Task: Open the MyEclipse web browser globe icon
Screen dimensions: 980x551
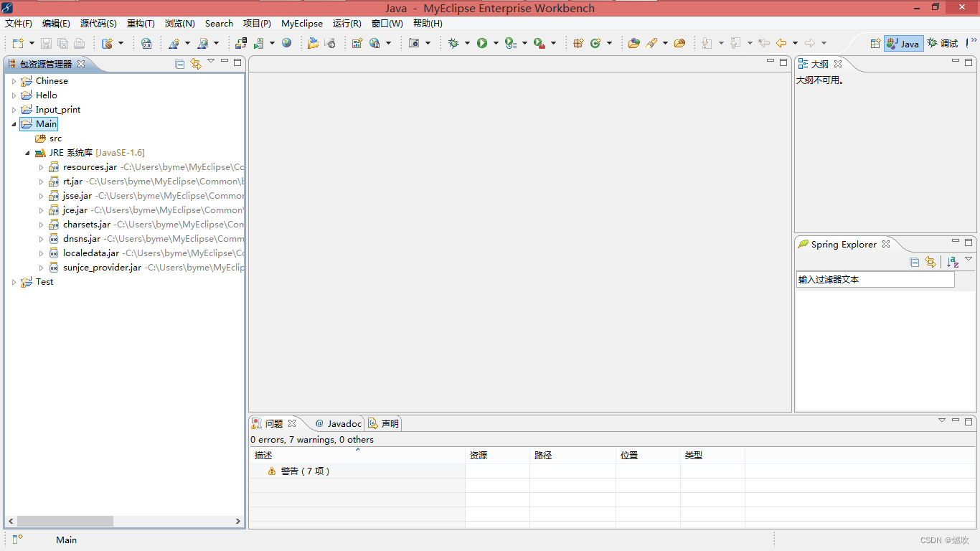Action: pos(287,43)
